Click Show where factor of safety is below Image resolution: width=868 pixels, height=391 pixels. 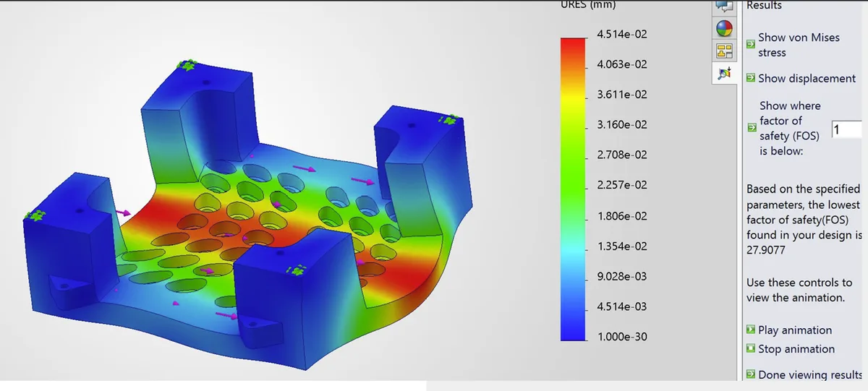(x=790, y=129)
